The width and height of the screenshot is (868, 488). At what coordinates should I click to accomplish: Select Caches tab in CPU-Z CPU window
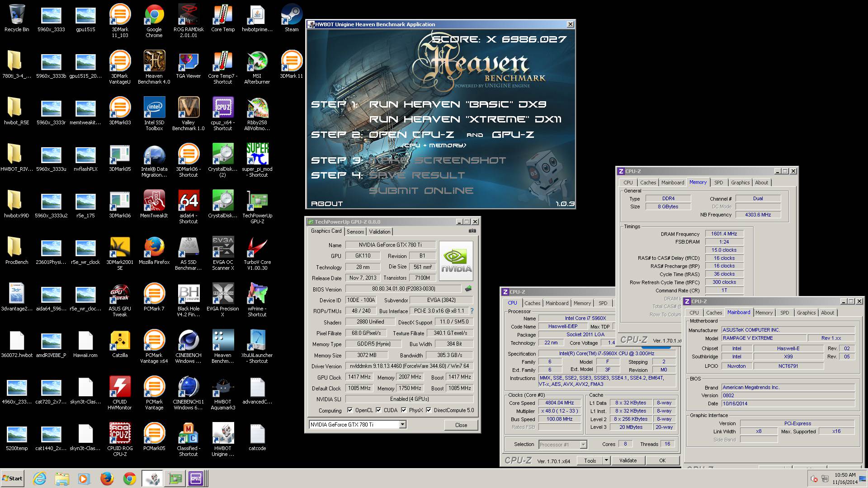(x=533, y=303)
